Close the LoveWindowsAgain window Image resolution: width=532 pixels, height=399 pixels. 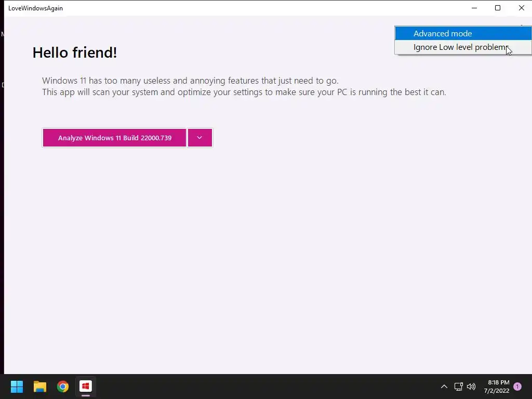click(x=522, y=8)
